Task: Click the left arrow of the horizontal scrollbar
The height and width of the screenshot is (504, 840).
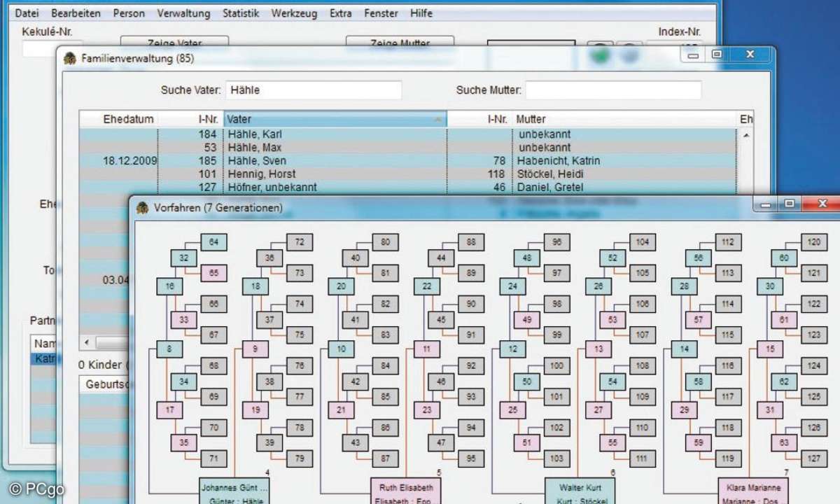Action: click(x=87, y=342)
